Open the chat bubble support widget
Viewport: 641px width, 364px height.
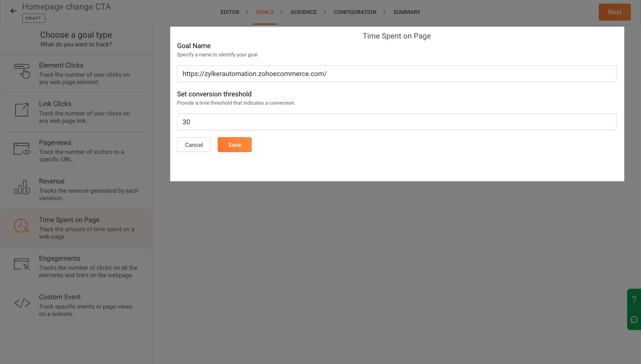click(634, 320)
